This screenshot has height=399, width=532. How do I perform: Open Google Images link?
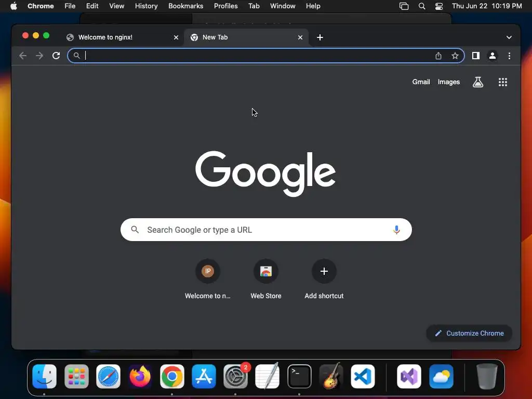tap(448, 82)
